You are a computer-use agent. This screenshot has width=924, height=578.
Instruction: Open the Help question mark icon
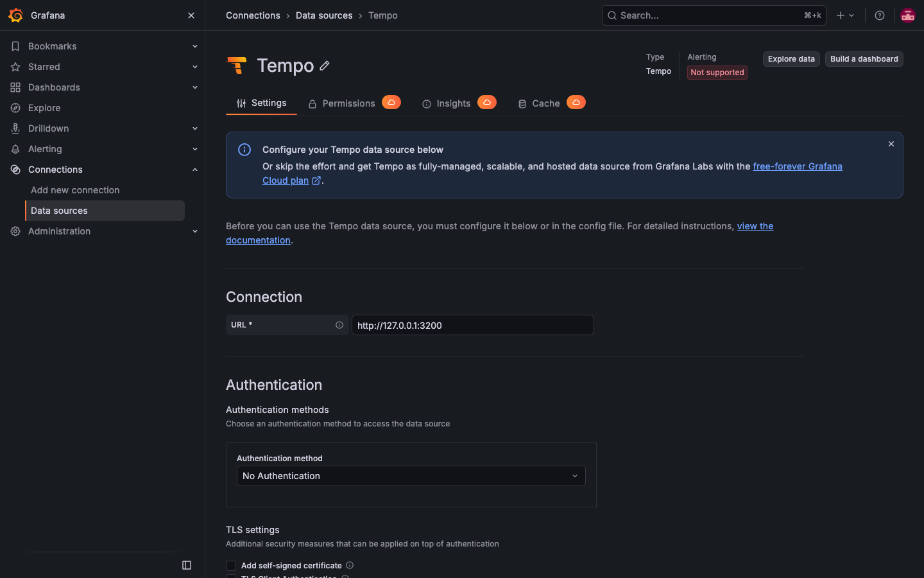(880, 15)
